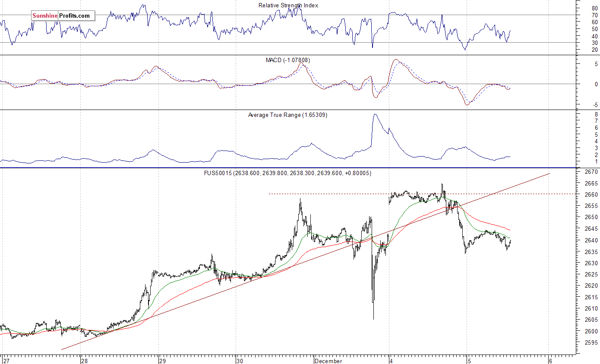
Task: Click date axis label 6 under price chart
Action: pos(550,361)
